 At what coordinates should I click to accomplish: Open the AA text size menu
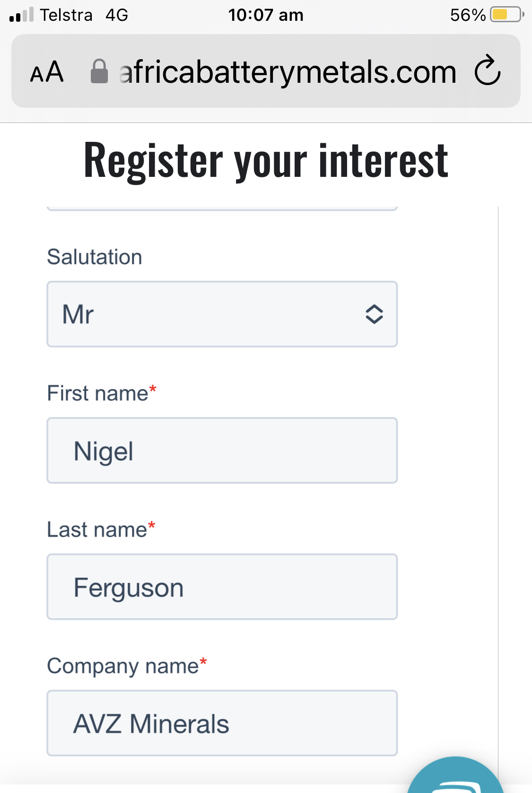click(x=47, y=72)
